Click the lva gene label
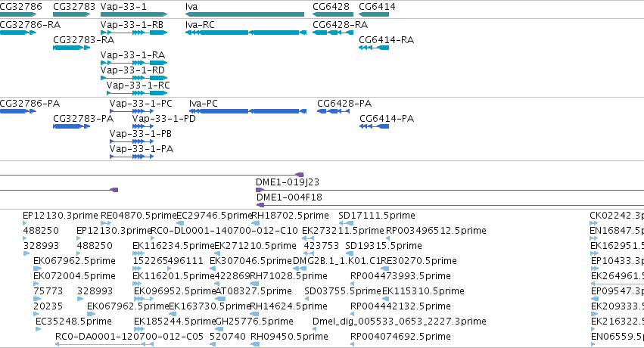The height and width of the screenshot is (348, 644). (191, 7)
